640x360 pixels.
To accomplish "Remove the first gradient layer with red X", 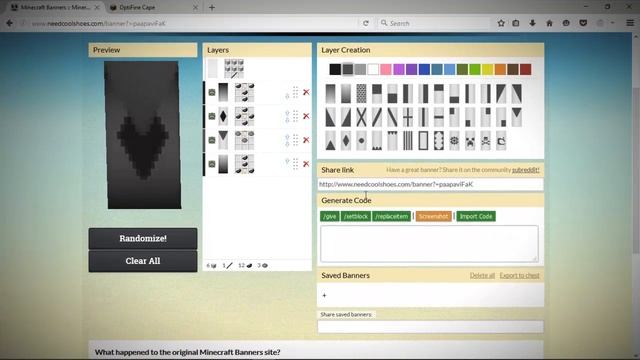I will click(x=306, y=92).
